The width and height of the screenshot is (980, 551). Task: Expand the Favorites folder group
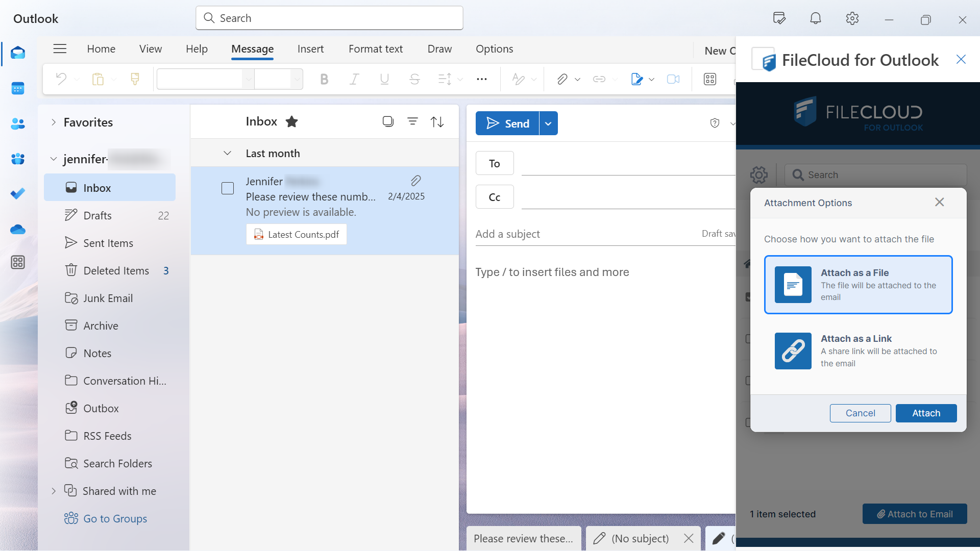click(54, 122)
